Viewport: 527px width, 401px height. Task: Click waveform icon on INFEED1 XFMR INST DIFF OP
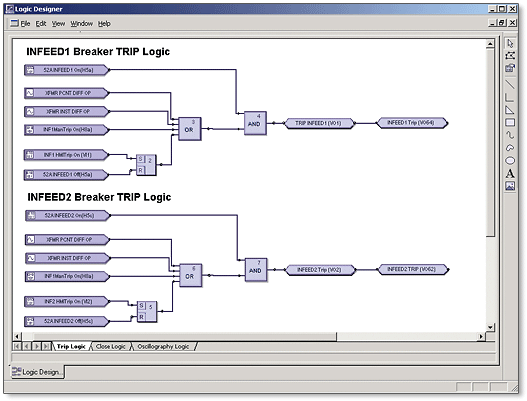click(30, 111)
